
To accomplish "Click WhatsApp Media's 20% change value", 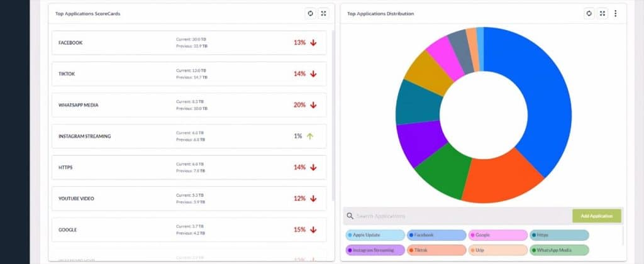I will click(x=299, y=105).
